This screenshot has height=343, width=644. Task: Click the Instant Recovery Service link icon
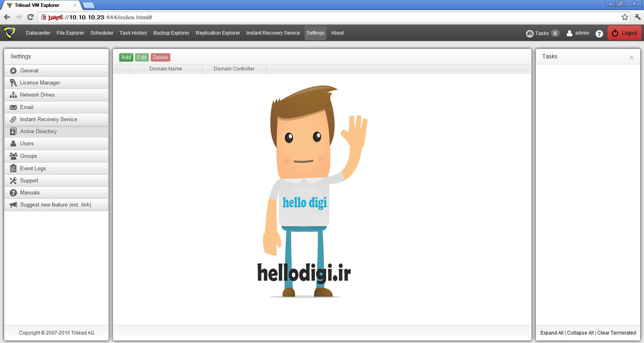click(x=13, y=120)
